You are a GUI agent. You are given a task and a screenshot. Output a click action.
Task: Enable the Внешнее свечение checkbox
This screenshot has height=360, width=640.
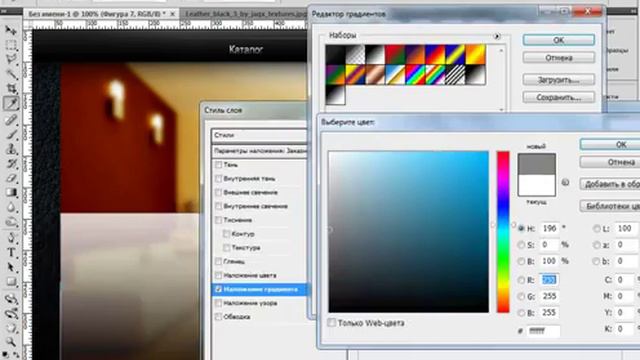218,192
